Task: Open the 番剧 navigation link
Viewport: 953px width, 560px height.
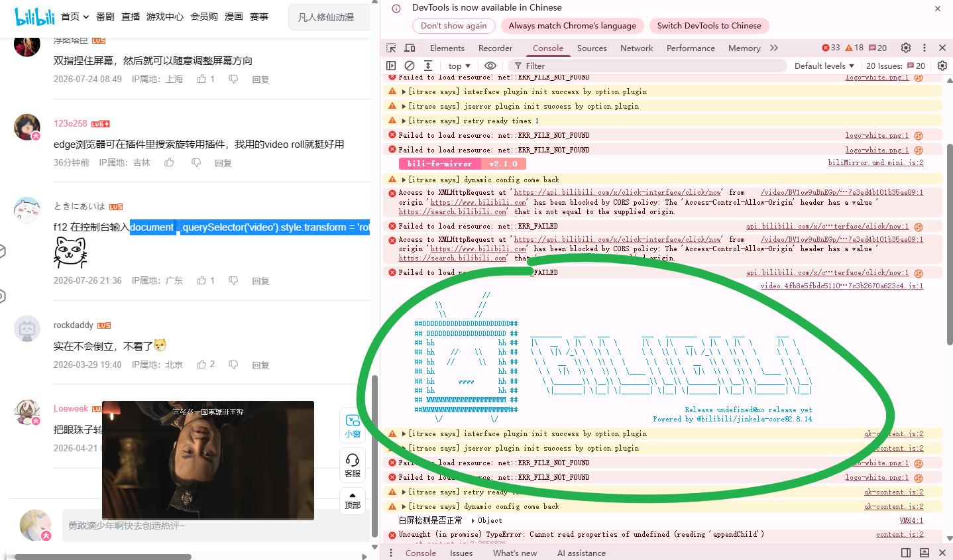Action: (x=105, y=17)
